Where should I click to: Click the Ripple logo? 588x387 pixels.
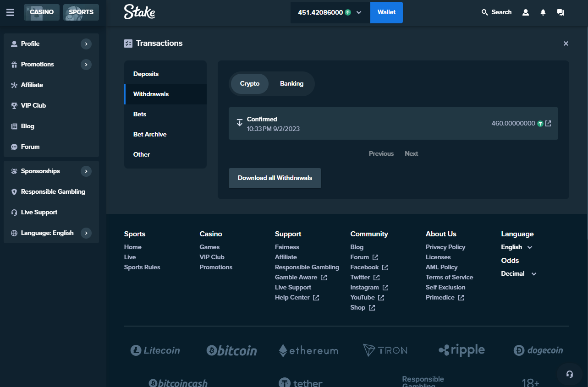(462, 350)
